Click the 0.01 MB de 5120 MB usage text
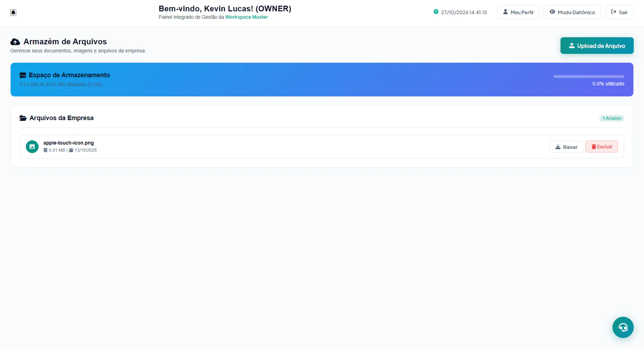The image size is (644, 349). click(61, 84)
